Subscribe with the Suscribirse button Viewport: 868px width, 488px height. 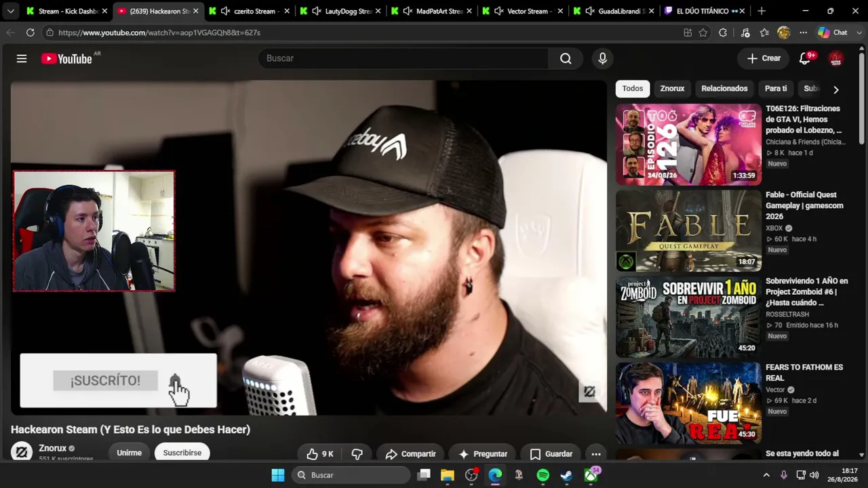[x=182, y=453]
